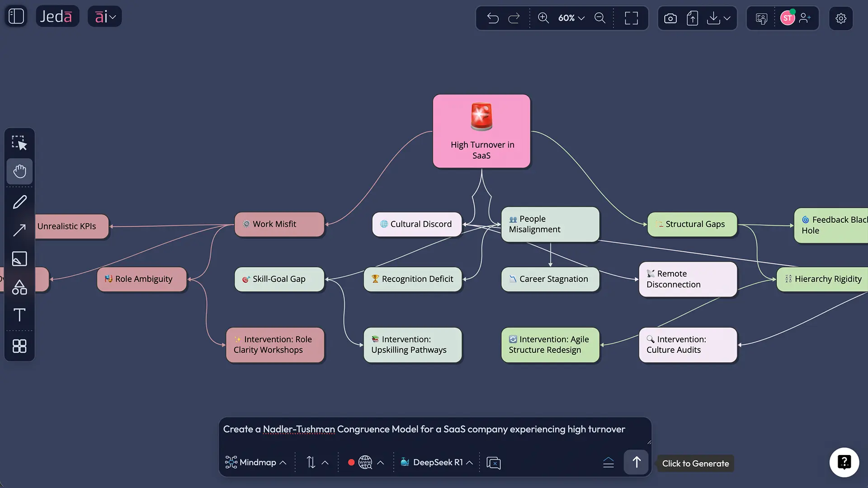Toggle the web search globe option
868x488 pixels.
coord(364,462)
